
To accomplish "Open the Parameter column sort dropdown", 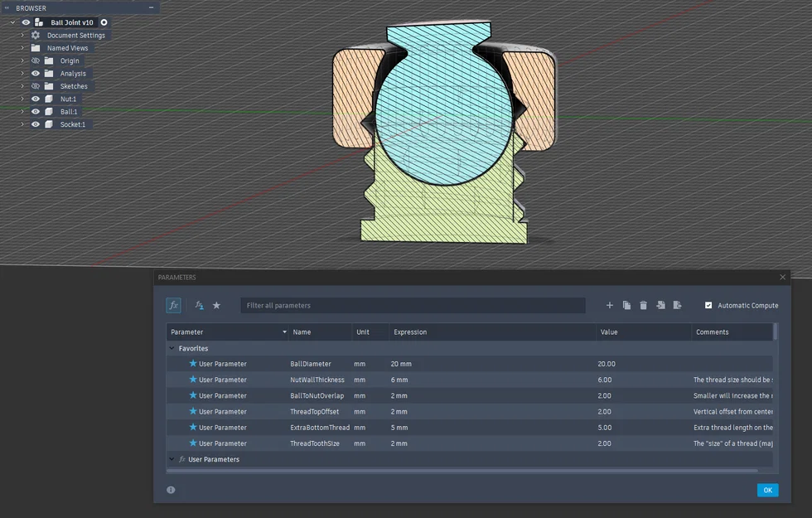I will (284, 332).
